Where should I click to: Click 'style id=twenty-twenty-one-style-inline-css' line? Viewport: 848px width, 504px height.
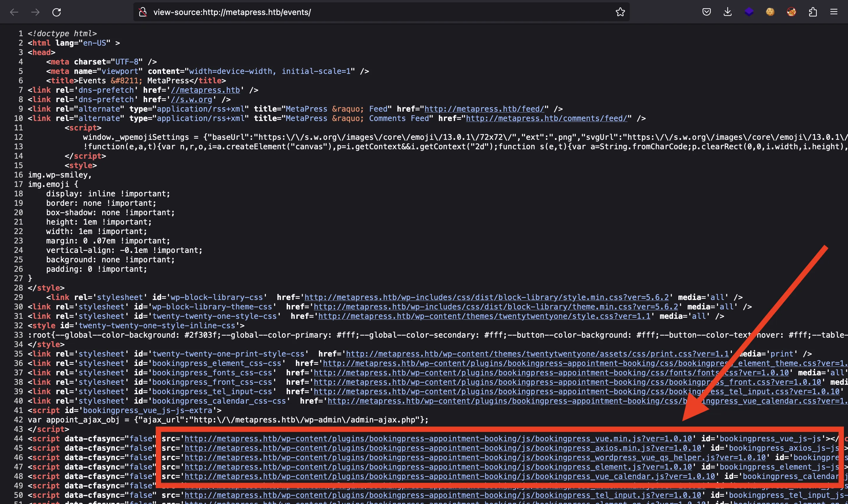pyautogui.click(x=136, y=326)
